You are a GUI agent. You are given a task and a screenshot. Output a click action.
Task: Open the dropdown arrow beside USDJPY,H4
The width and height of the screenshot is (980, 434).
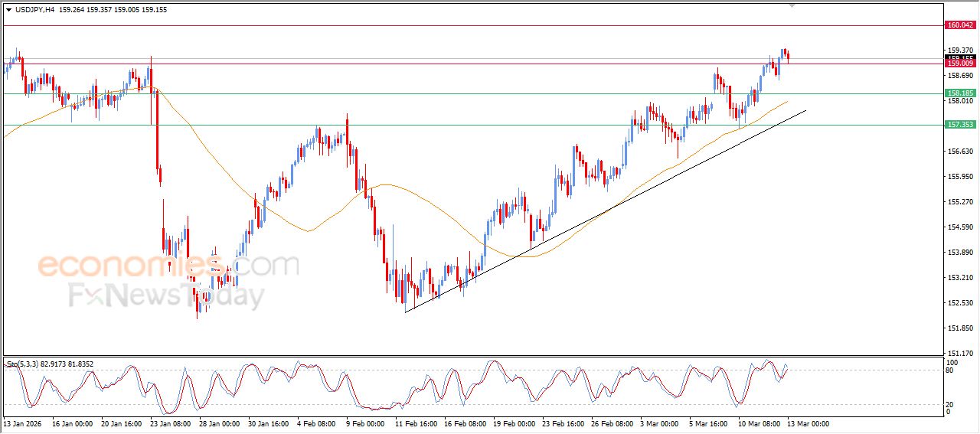(8, 10)
